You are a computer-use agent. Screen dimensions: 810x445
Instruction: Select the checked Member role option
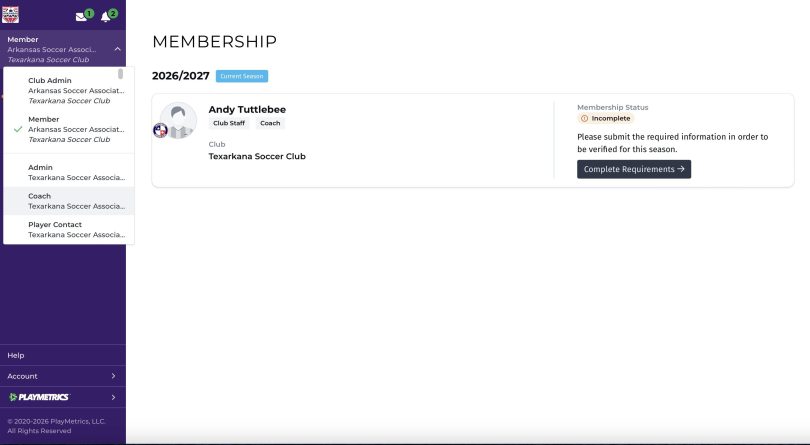pos(69,129)
